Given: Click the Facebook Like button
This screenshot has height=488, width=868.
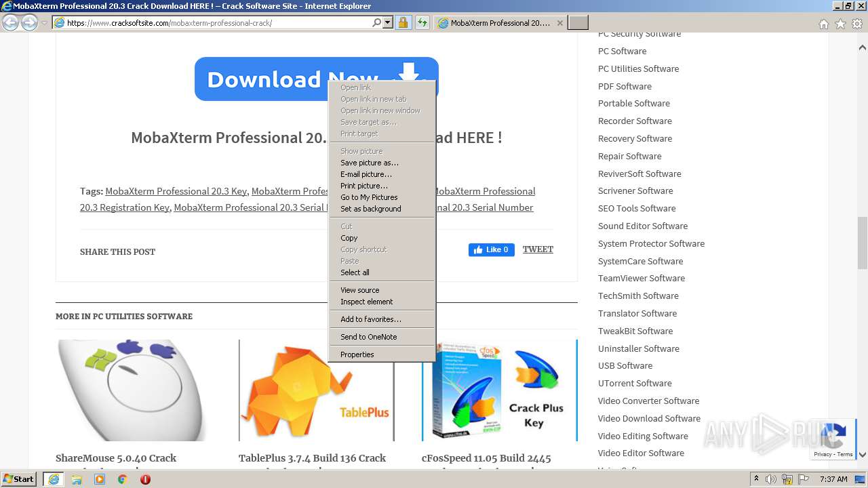Looking at the screenshot, I should tap(492, 249).
